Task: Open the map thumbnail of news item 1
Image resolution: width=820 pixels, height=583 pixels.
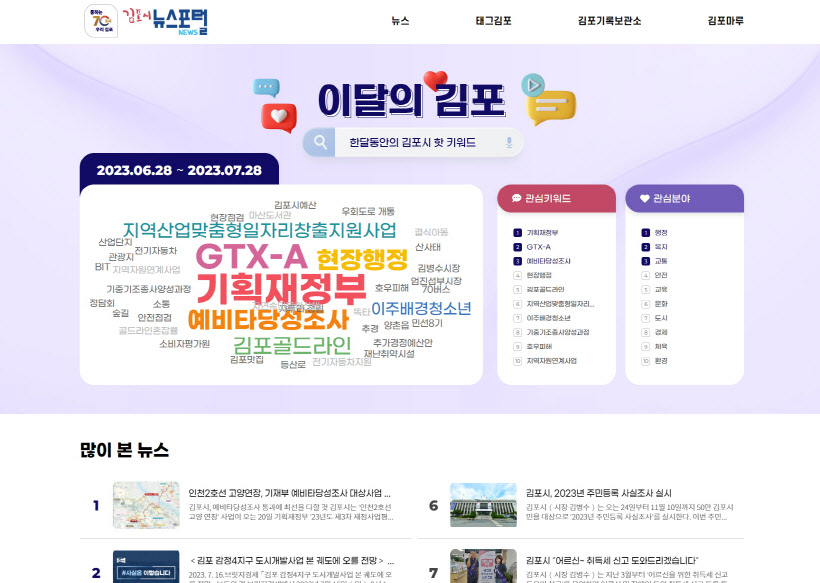Action: point(146,505)
